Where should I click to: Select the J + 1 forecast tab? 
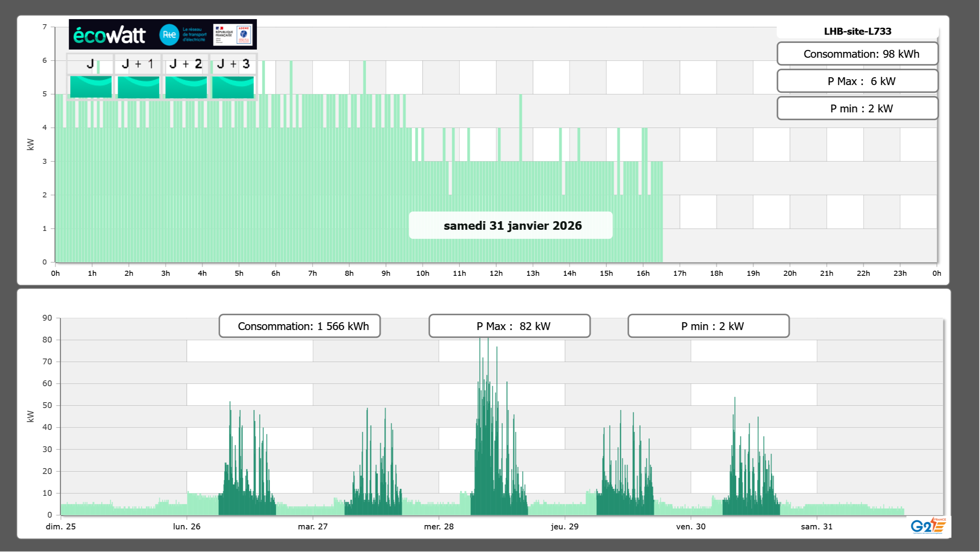coord(138,64)
